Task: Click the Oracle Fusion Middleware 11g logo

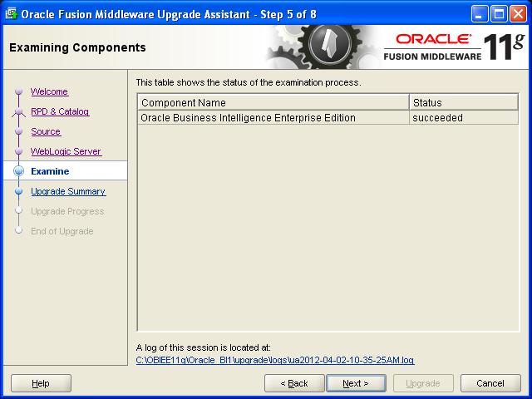Action: pos(454,47)
